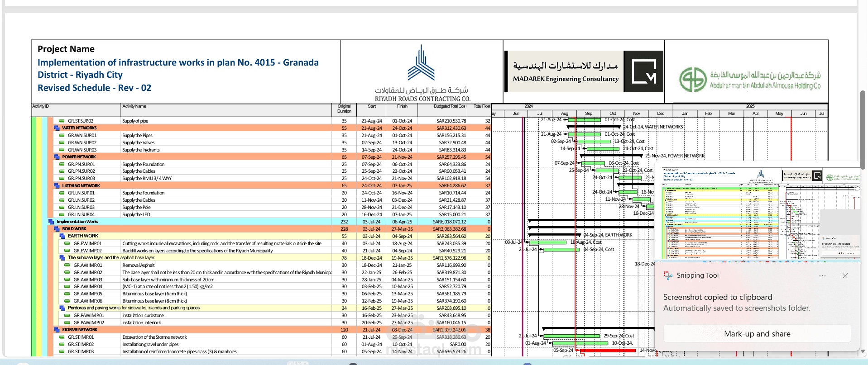Viewport: 868px width, 365px height.
Task: Click the green Gantt bar labeled '29-Sep-24, Cost'
Action: pos(572,336)
